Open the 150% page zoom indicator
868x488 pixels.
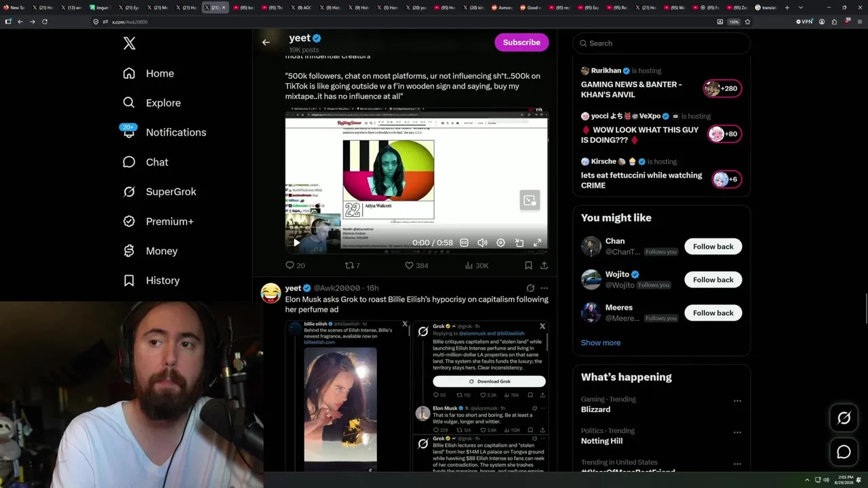pos(734,22)
